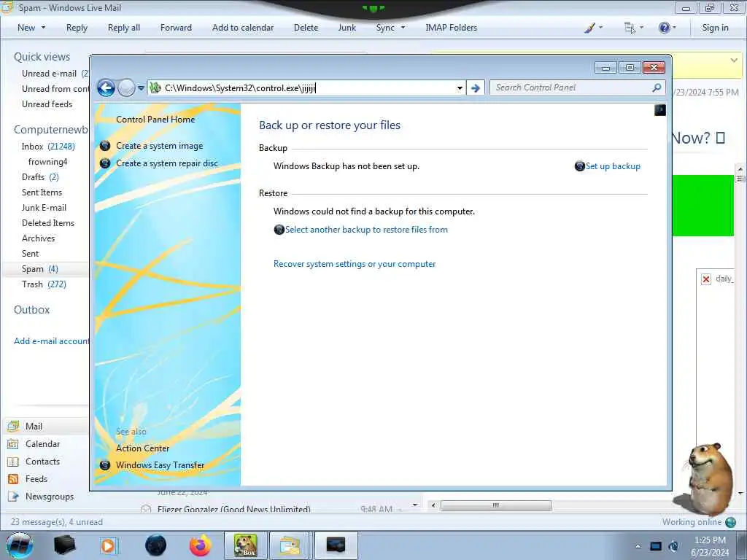The image size is (747, 560).
Task: Click the Back arrow in Control Panel
Action: (x=106, y=87)
